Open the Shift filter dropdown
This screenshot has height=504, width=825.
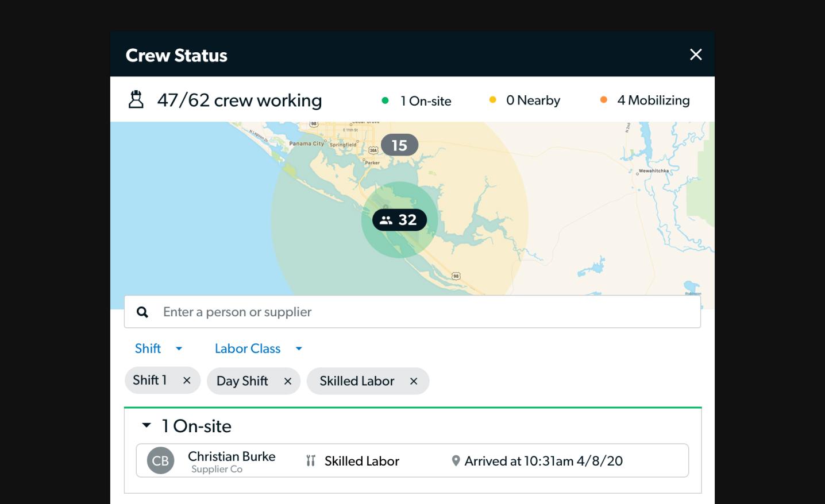(159, 348)
